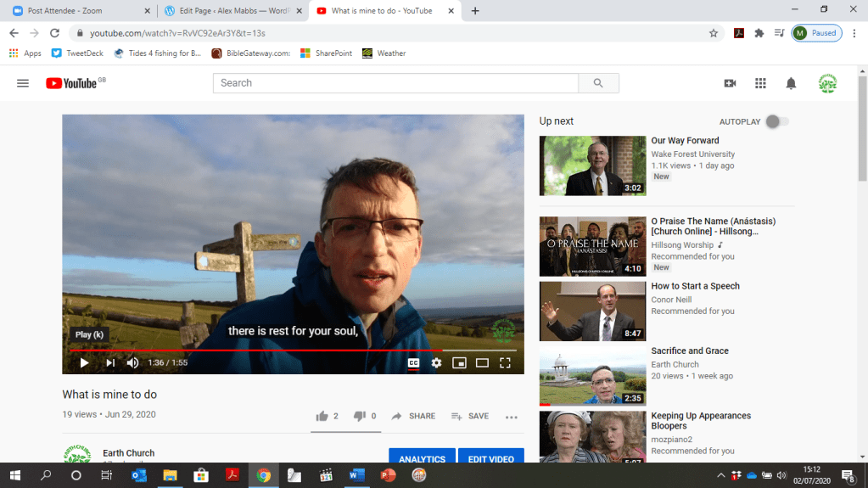The image size is (868, 488).
Task: Open the Our Way Forward video thumbnail
Action: (593, 165)
